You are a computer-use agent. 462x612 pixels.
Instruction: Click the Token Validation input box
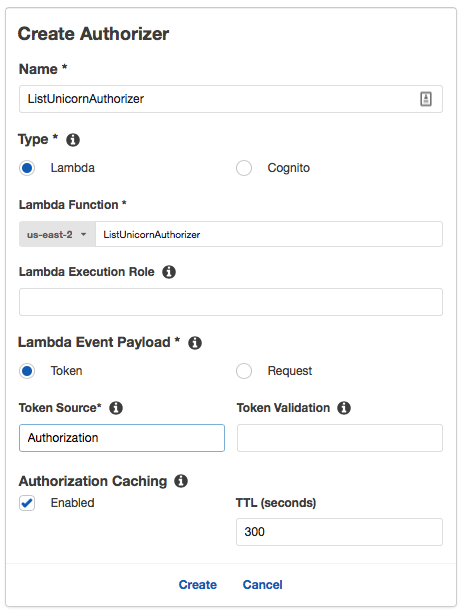coord(339,438)
